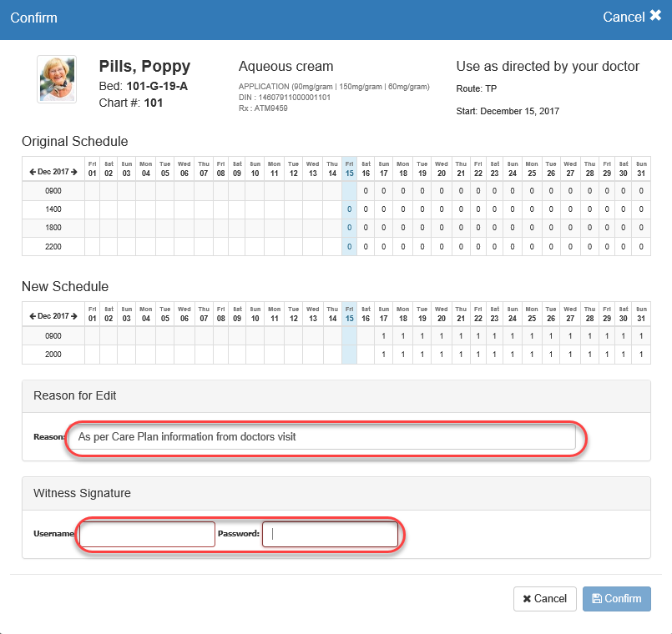Go to previous month in New Schedule

click(x=33, y=317)
